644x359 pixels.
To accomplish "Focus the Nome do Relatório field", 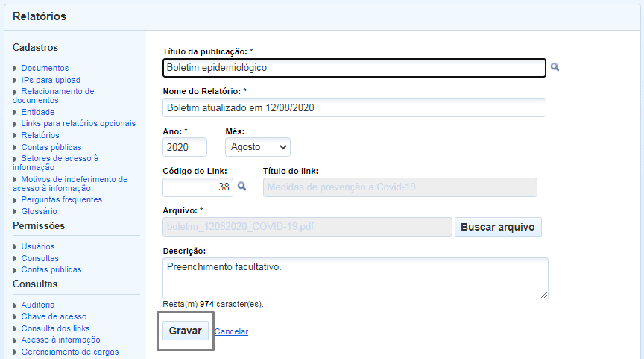I will 354,107.
